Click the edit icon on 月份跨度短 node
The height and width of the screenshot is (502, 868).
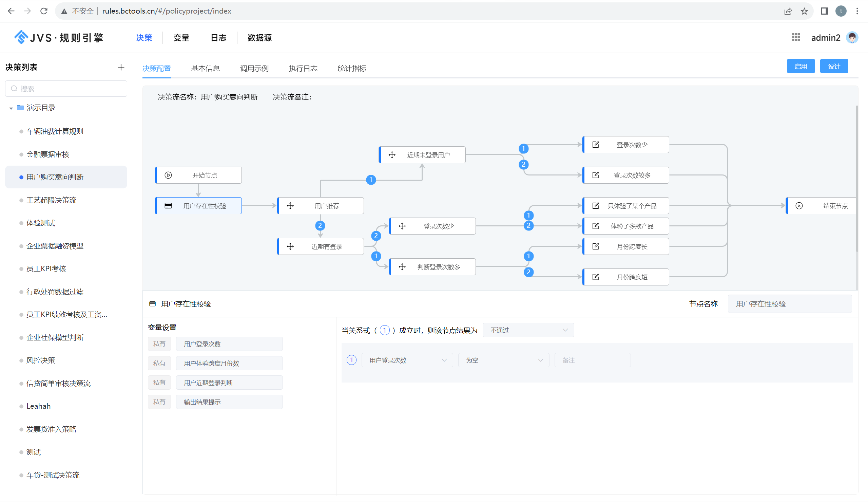coord(596,277)
